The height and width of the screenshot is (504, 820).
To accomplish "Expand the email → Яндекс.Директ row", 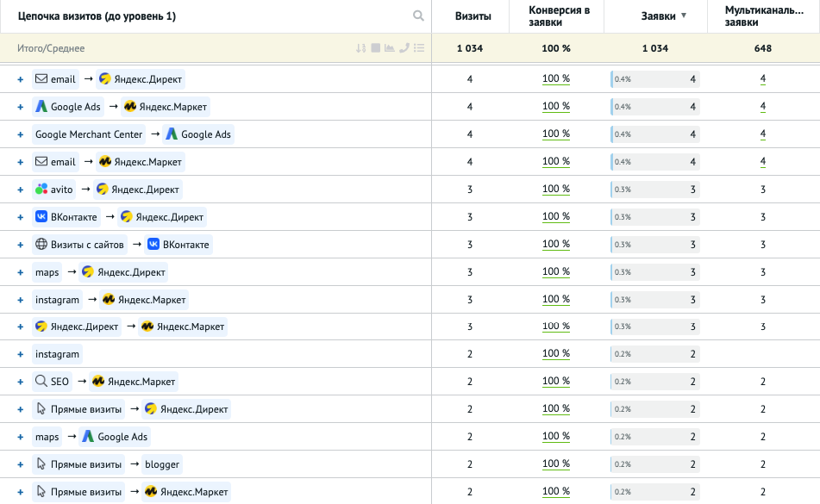I will tap(20, 79).
